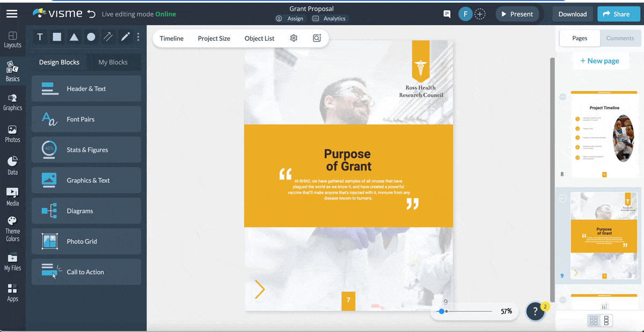
Task: Switch to the My Blocks tab
Action: tap(113, 62)
